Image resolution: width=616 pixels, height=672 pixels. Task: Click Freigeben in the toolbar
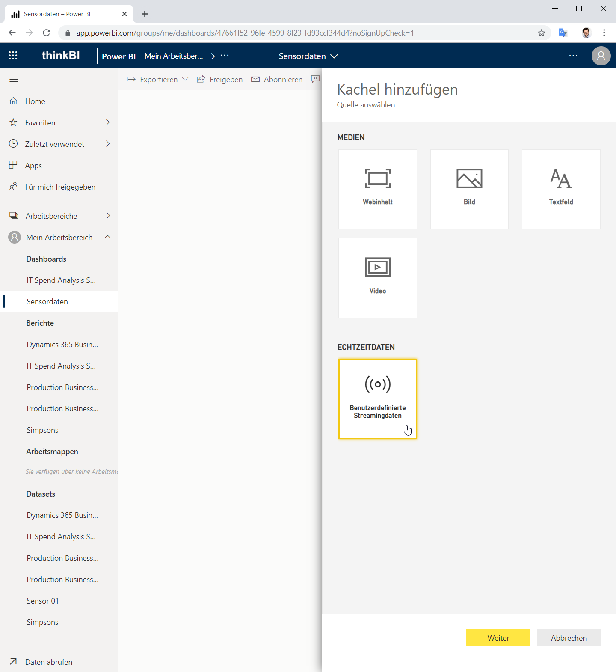click(220, 79)
